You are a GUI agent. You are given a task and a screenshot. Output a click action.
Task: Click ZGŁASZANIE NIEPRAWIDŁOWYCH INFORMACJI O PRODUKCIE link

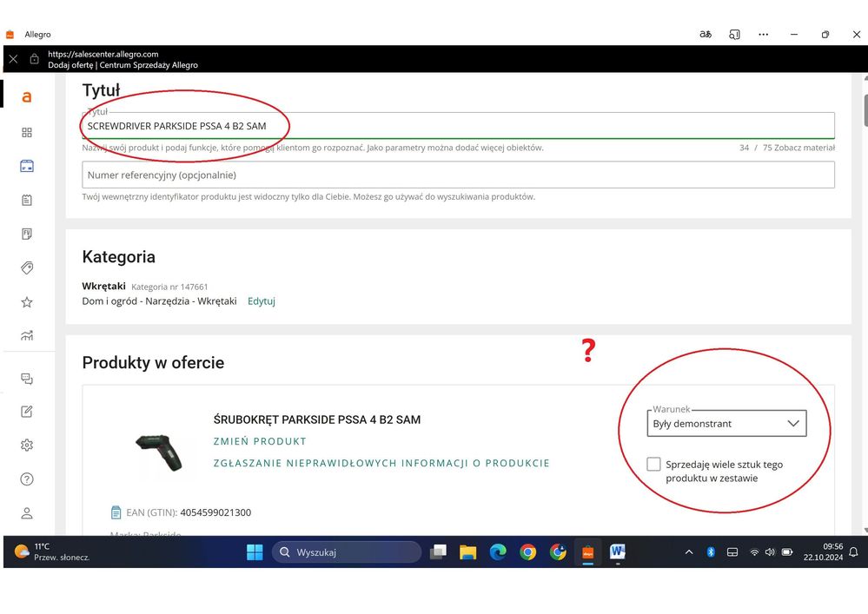tap(381, 463)
